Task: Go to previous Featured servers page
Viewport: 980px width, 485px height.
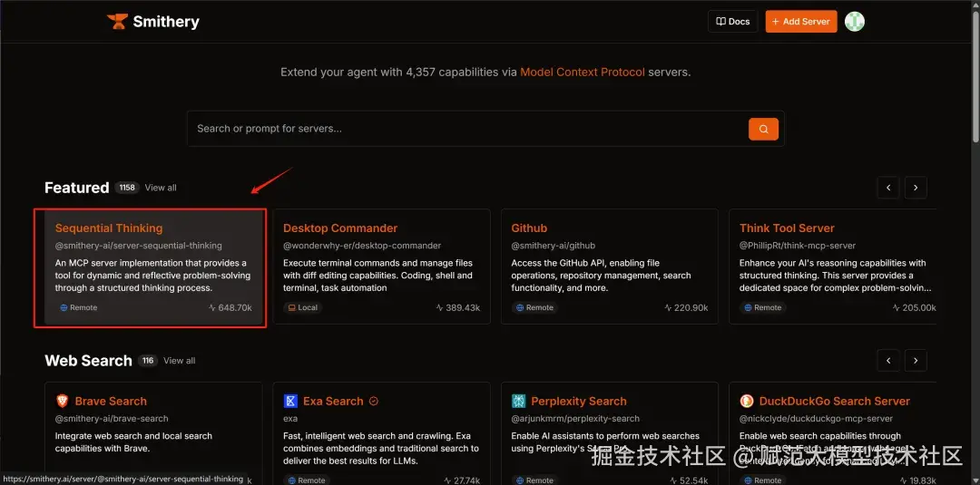Action: pos(888,188)
